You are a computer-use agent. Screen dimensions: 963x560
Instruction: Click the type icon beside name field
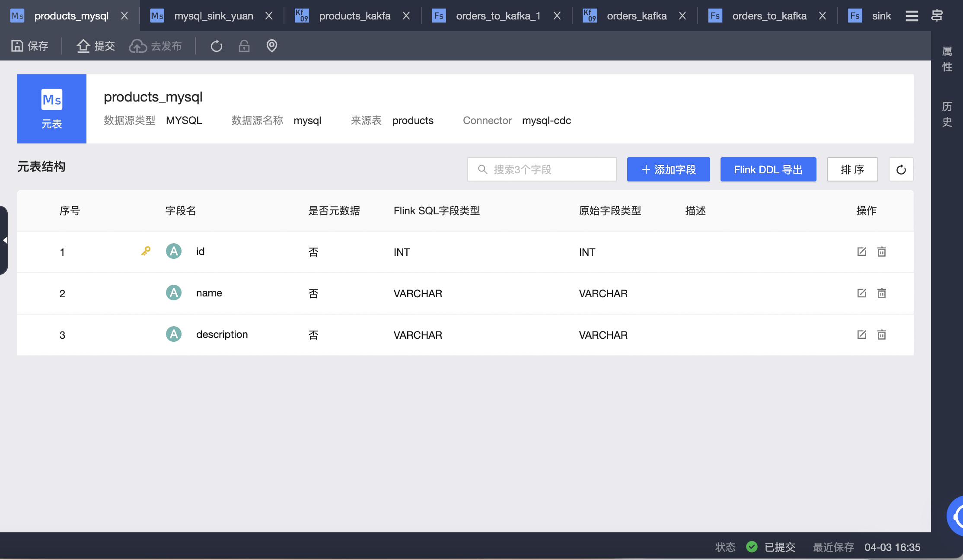click(174, 293)
